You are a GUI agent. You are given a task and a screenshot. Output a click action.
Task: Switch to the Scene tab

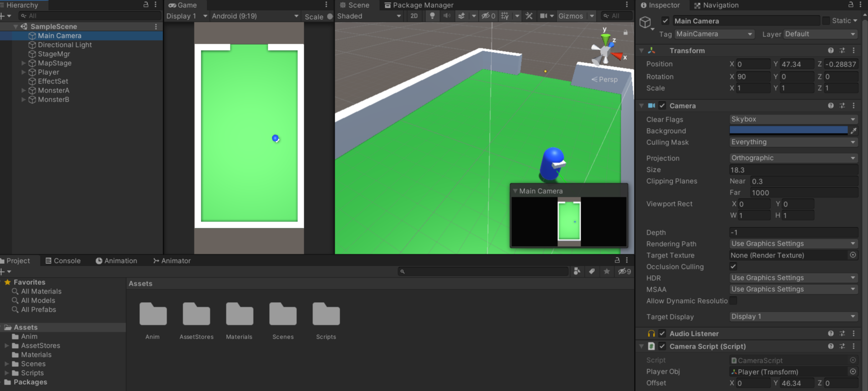pyautogui.click(x=355, y=5)
